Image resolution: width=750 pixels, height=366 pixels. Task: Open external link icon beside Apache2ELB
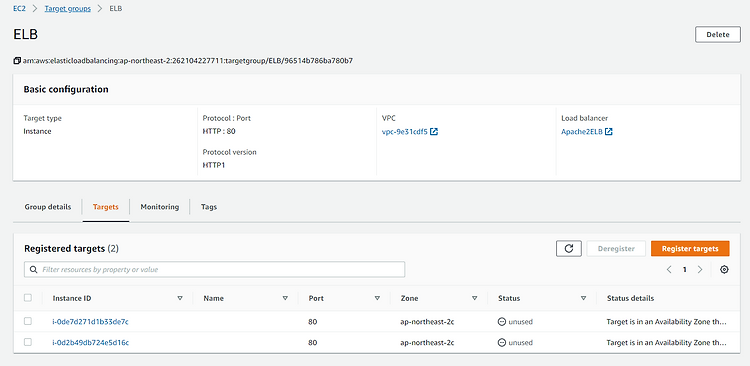(x=609, y=132)
